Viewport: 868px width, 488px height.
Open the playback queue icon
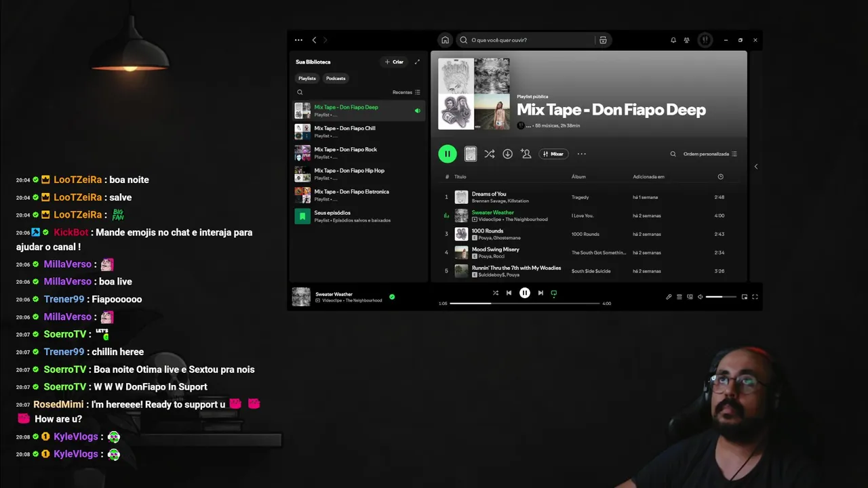tap(679, 297)
